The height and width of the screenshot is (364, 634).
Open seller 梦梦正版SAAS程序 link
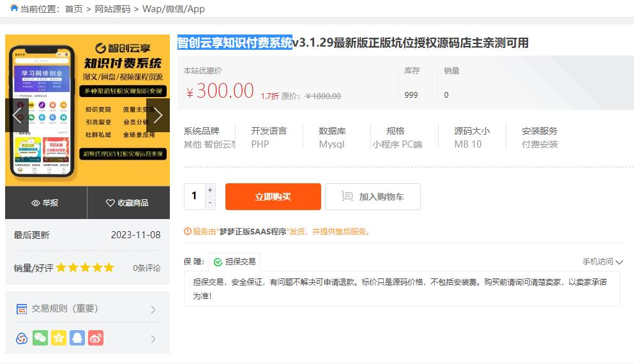[252, 231]
